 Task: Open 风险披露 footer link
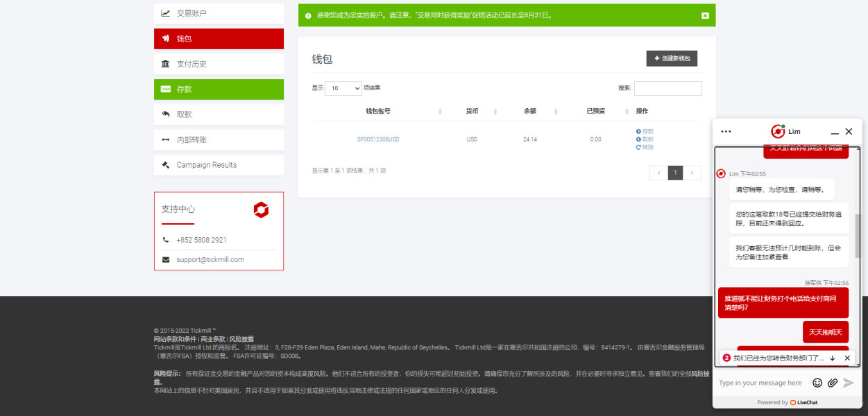pyautogui.click(x=241, y=339)
